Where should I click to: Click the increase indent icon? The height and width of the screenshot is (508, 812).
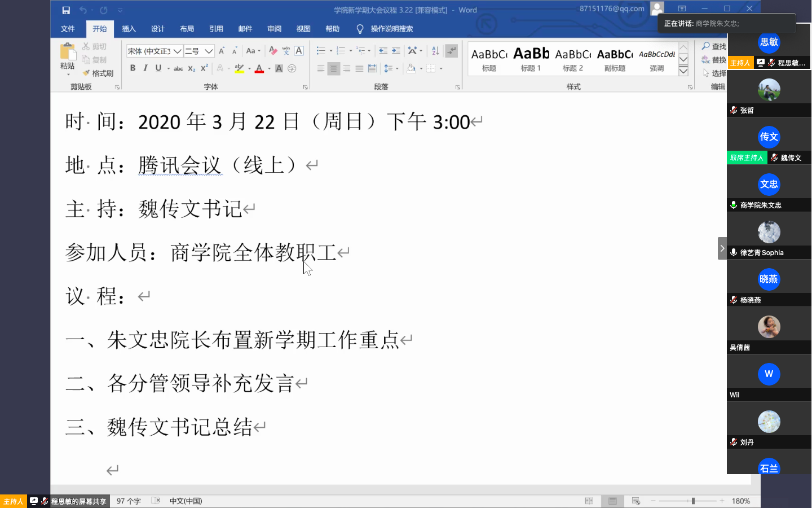coord(396,51)
